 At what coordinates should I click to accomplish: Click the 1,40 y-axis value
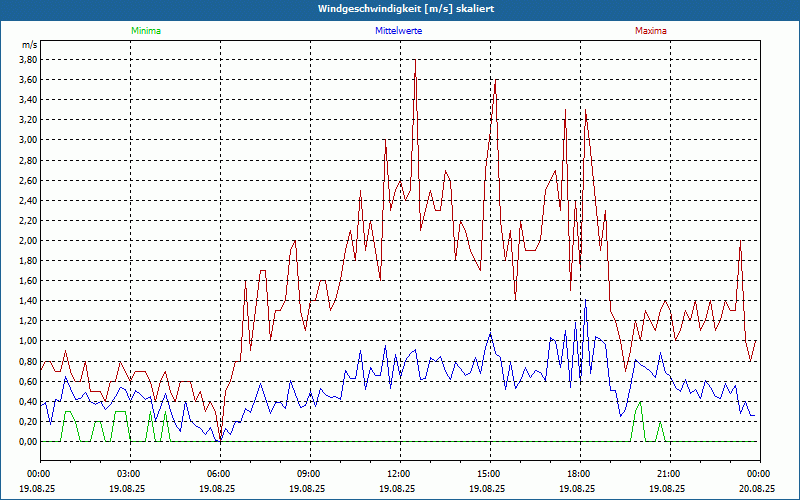pos(28,301)
